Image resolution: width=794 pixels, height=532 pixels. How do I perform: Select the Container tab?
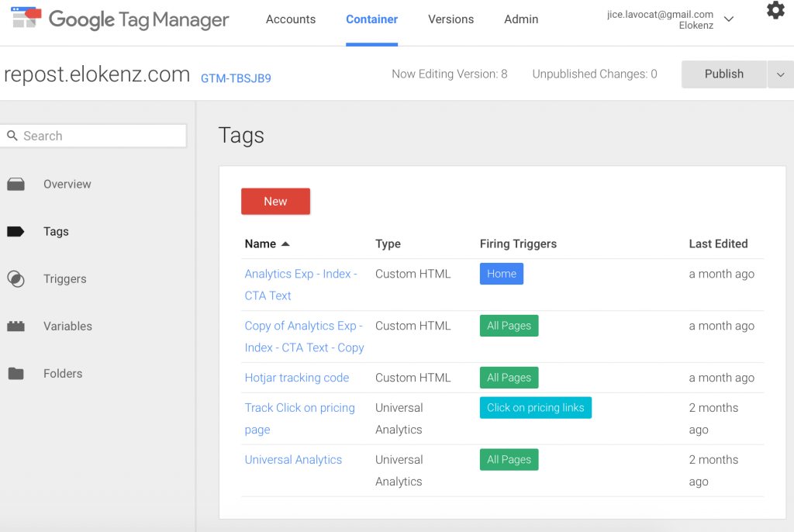[x=371, y=19]
